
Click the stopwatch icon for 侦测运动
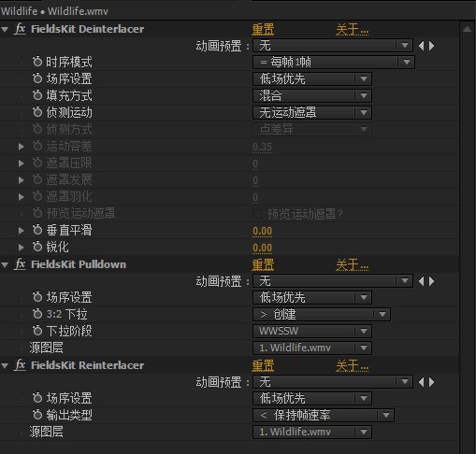coord(37,112)
